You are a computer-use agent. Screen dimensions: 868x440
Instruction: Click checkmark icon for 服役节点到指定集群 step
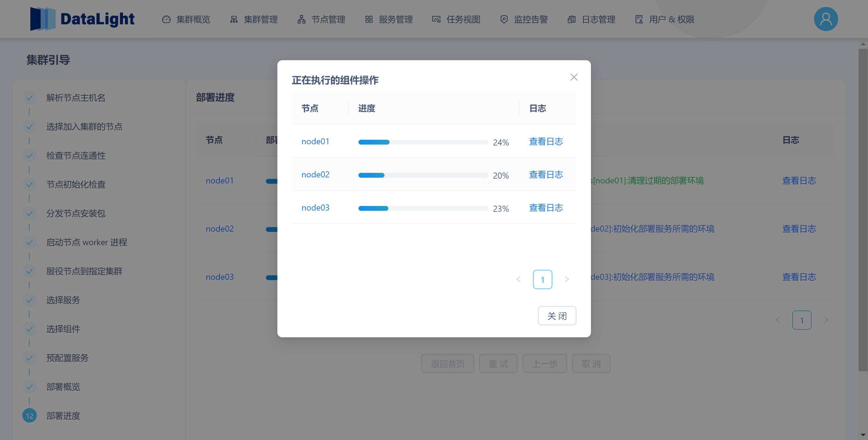(29, 271)
